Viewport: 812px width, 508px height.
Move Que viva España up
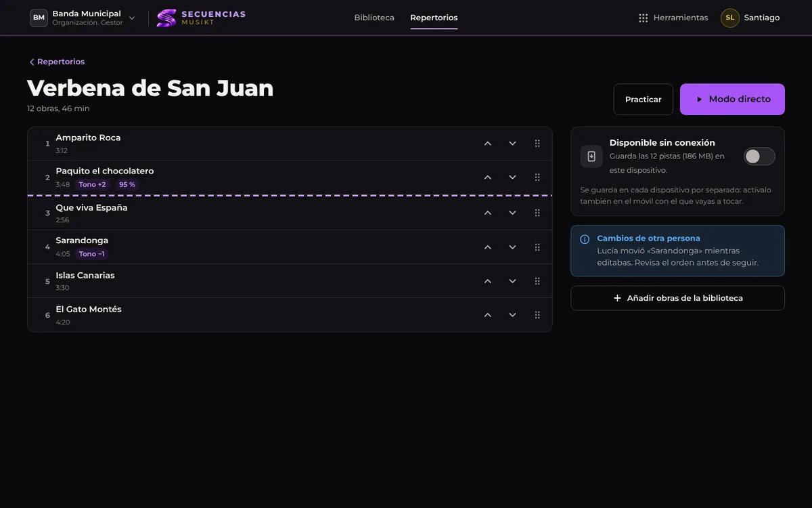coord(487,213)
